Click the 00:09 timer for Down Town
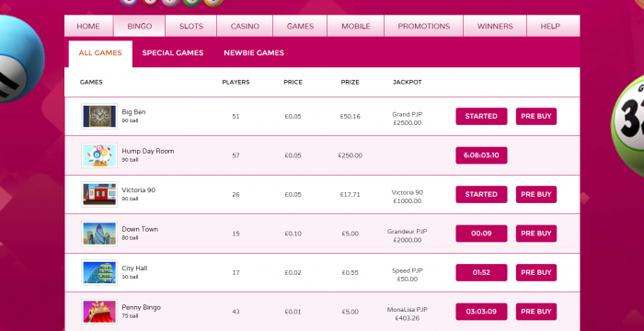The width and height of the screenshot is (644, 331). coord(481,234)
